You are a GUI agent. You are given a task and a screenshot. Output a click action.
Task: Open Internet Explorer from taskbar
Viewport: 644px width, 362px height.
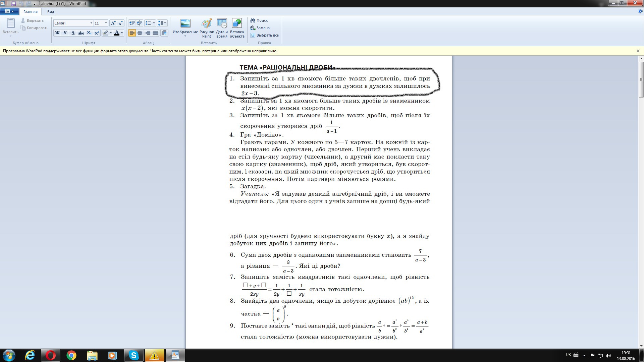click(x=30, y=355)
